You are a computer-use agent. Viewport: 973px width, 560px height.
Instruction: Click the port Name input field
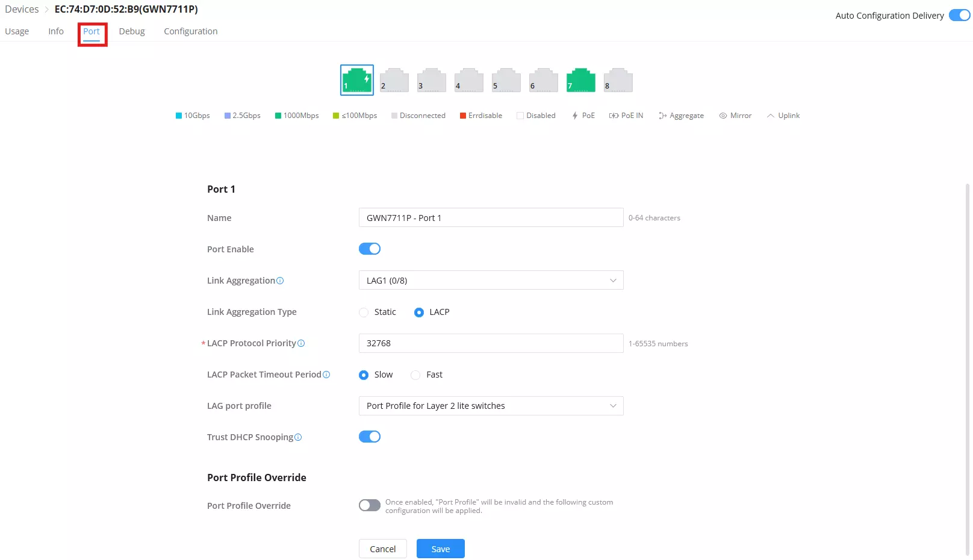click(491, 218)
